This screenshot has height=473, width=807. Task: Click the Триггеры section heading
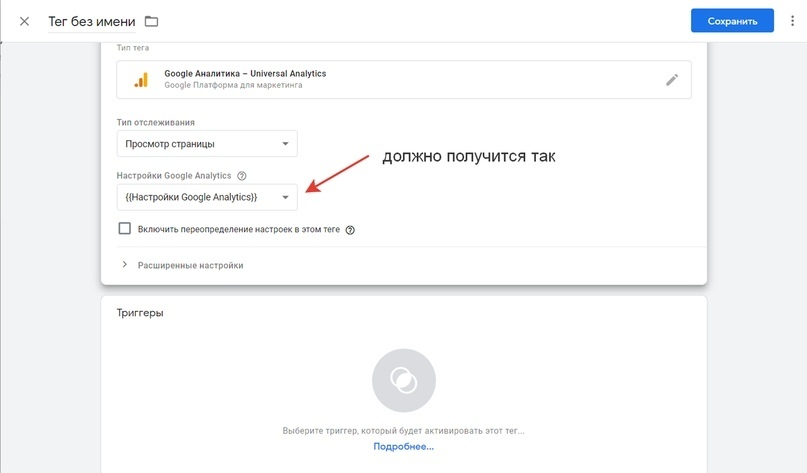140,313
